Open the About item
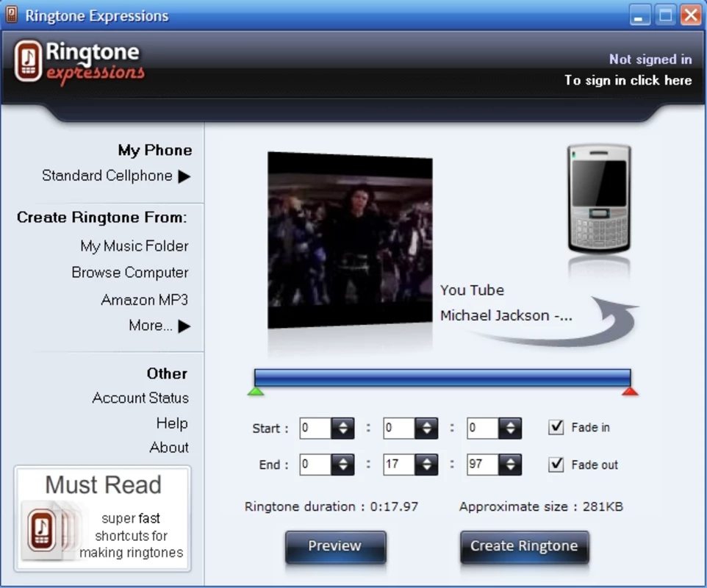This screenshot has height=588, width=707. pyautogui.click(x=169, y=448)
